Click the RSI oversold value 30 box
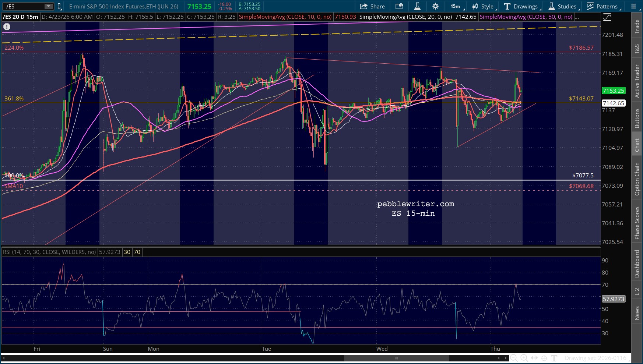 pyautogui.click(x=127, y=252)
